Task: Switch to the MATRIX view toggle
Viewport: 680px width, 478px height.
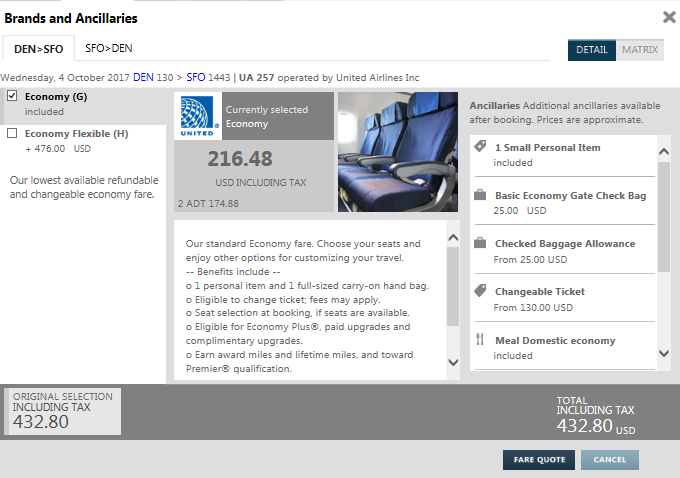Action: pyautogui.click(x=640, y=50)
